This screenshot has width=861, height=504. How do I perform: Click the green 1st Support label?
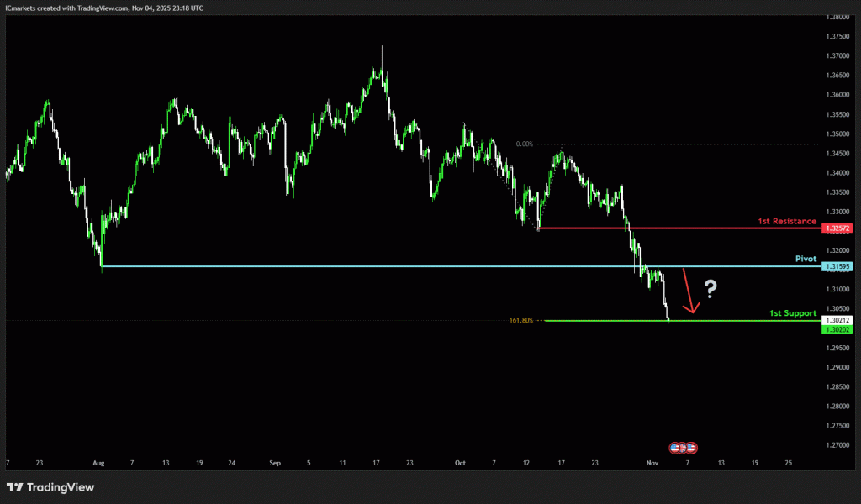coord(793,313)
